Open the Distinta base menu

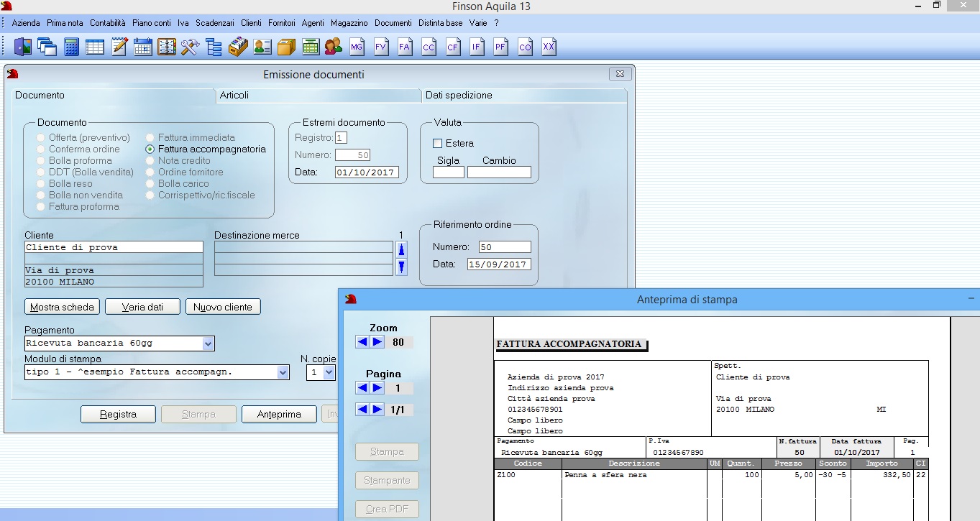440,23
